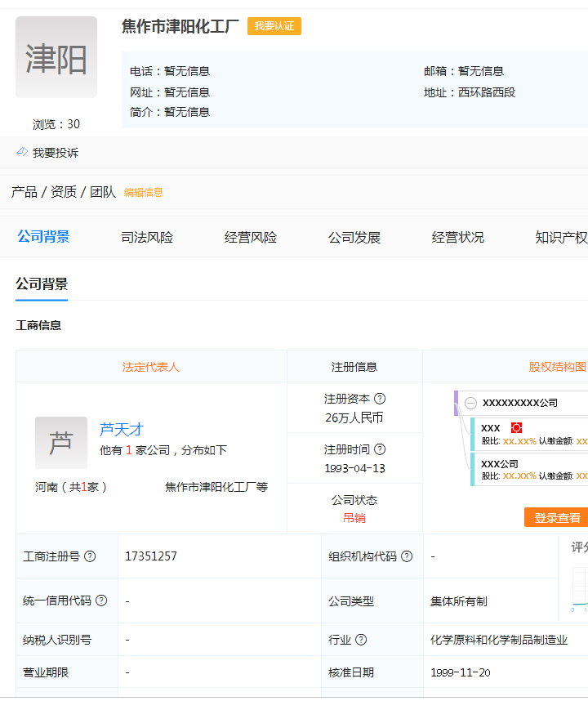
Task: Click the 津阳 company logo thumbnail
Action: [56, 58]
